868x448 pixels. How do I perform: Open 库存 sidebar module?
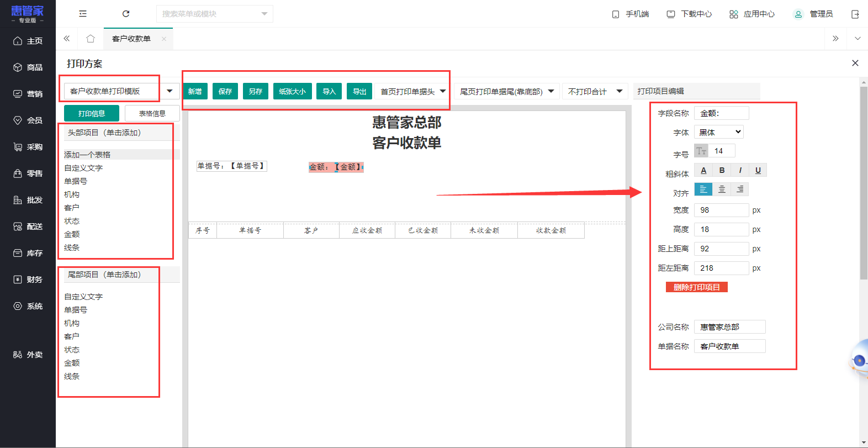click(x=28, y=253)
